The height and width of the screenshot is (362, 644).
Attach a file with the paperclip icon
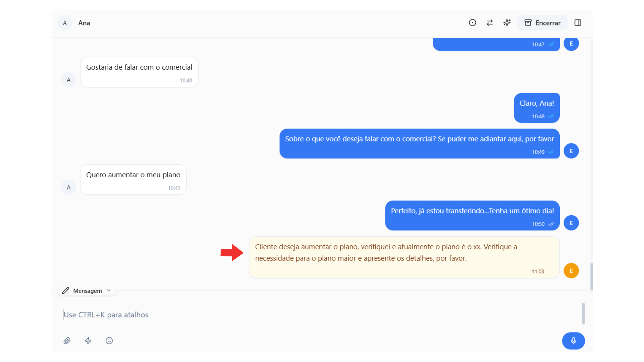tap(67, 341)
